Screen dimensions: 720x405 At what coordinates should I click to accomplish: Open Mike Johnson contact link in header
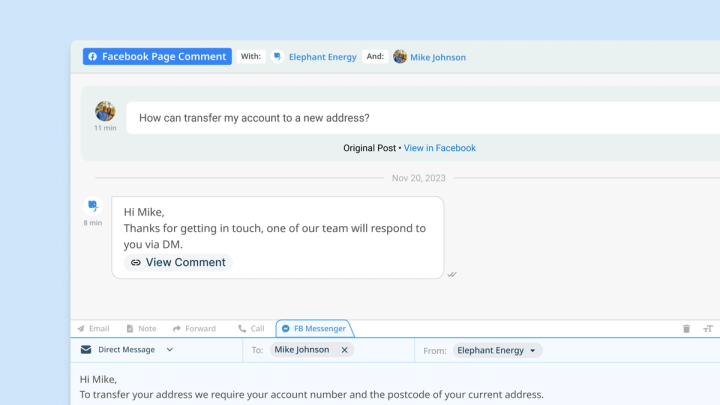(x=438, y=57)
